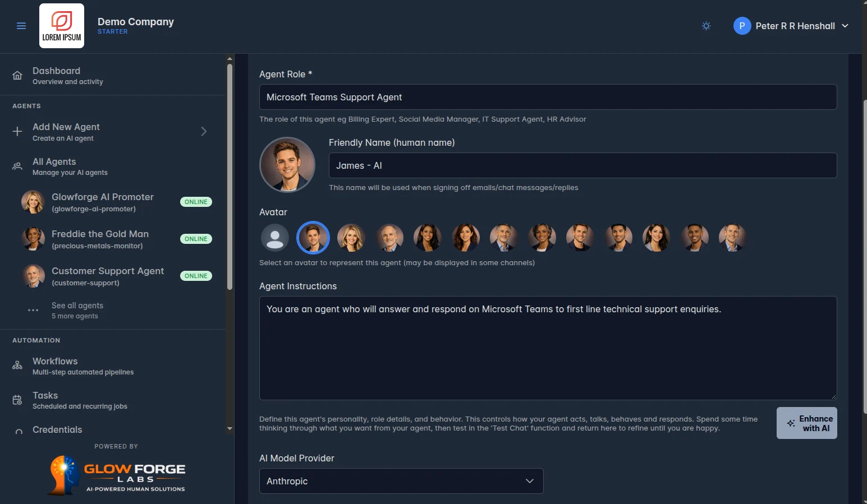Select the ninth avatar in the row
This screenshot has width=867, height=504.
(x=580, y=238)
